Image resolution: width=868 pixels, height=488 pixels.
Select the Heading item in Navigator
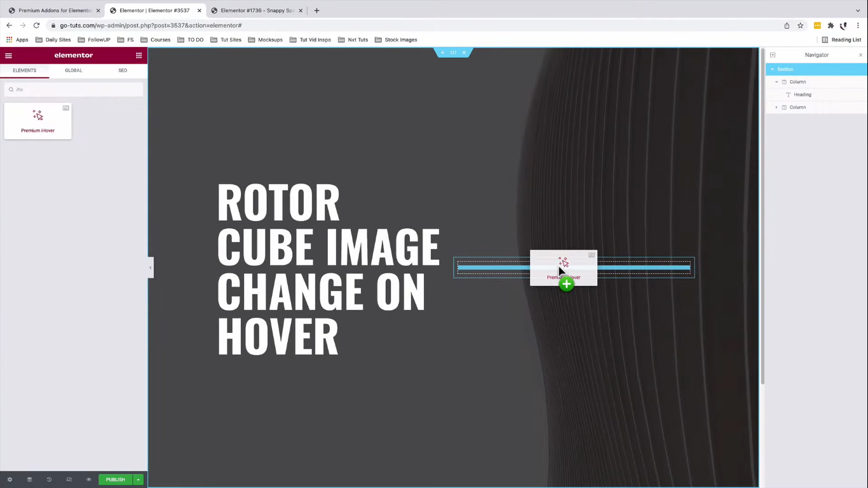pyautogui.click(x=817, y=95)
